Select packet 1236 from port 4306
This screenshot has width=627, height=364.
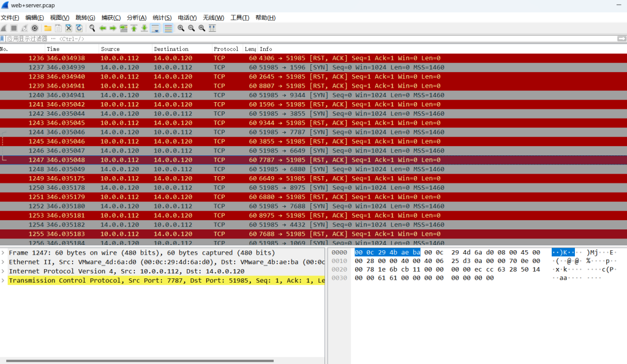pyautogui.click(x=313, y=58)
